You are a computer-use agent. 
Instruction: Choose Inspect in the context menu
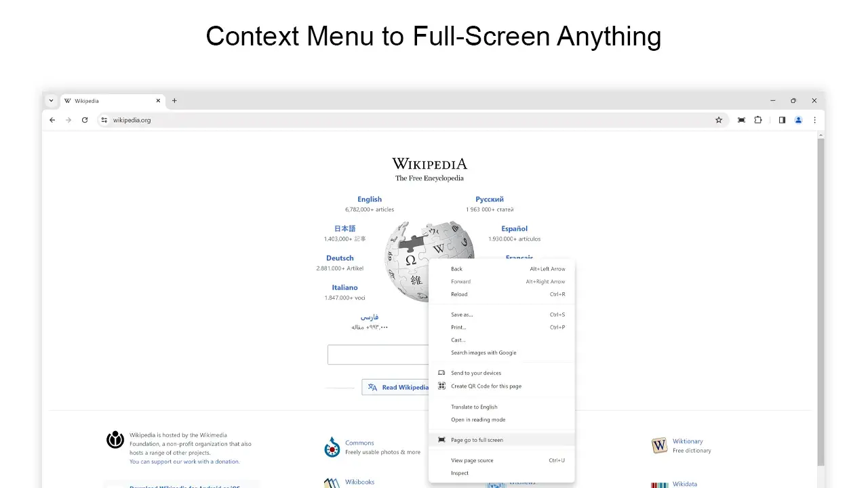502,473
